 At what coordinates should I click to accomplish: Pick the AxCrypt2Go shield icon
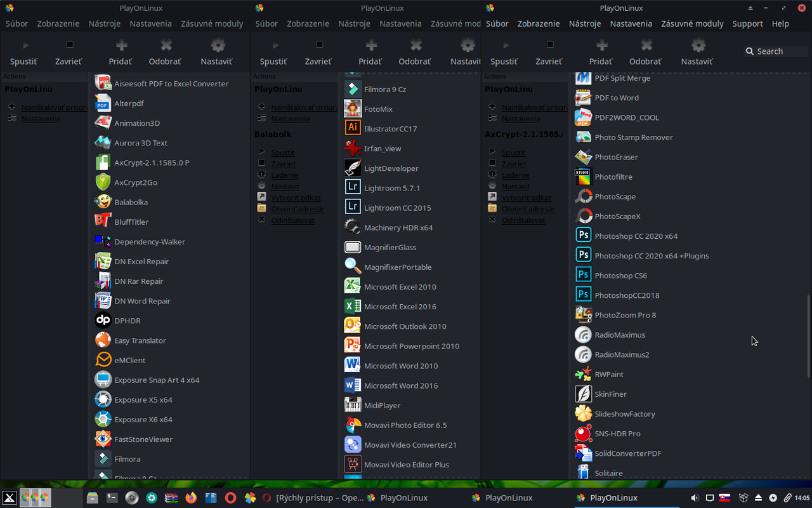click(x=103, y=182)
